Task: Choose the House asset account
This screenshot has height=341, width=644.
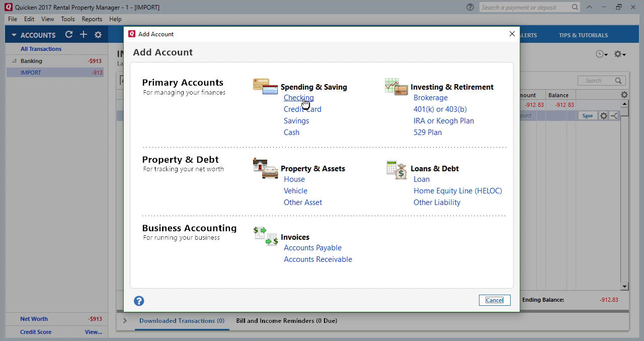Action: (x=294, y=179)
